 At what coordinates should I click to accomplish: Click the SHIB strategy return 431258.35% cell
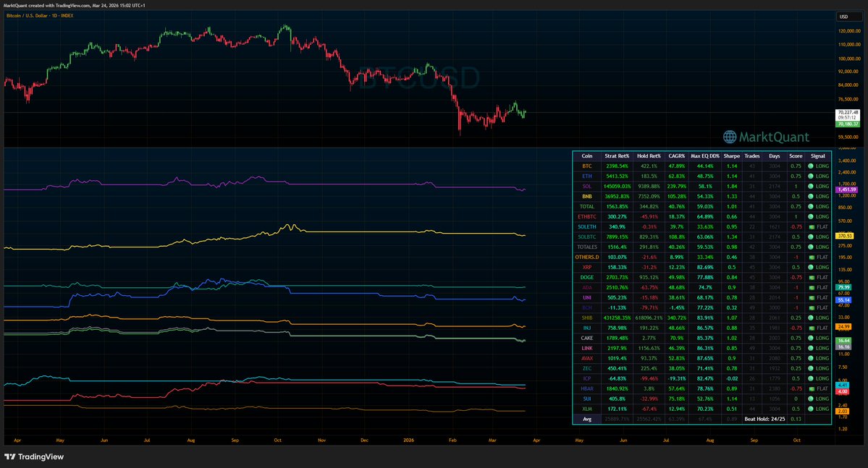coord(617,318)
